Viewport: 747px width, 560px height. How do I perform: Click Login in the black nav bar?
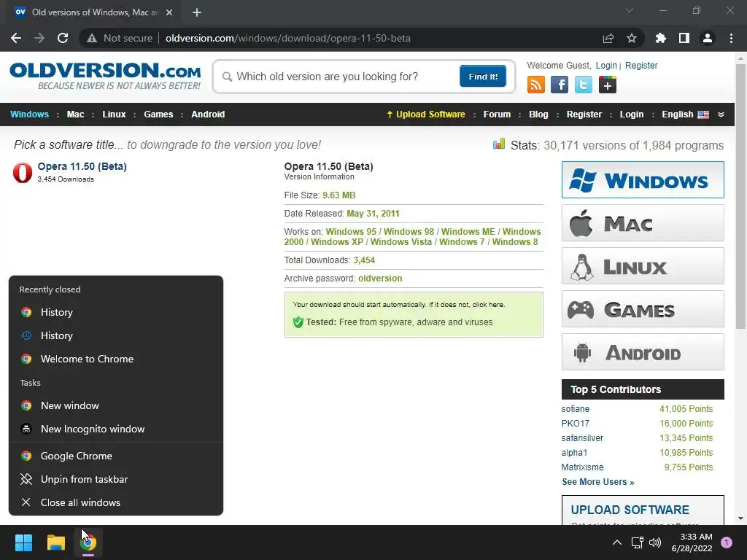point(631,114)
